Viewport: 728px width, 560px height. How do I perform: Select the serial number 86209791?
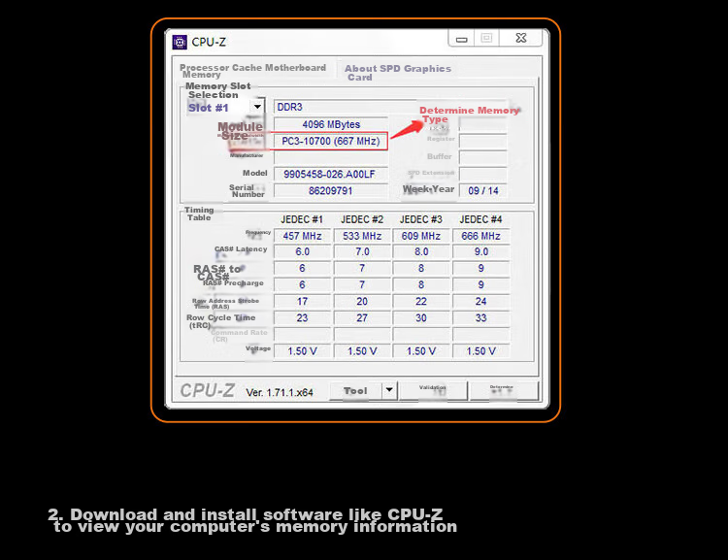pyautogui.click(x=331, y=191)
